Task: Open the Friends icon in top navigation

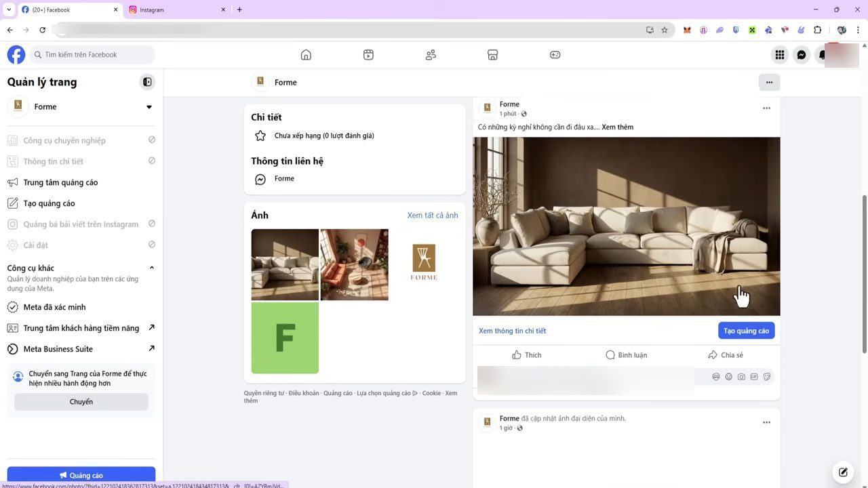Action: (431, 55)
